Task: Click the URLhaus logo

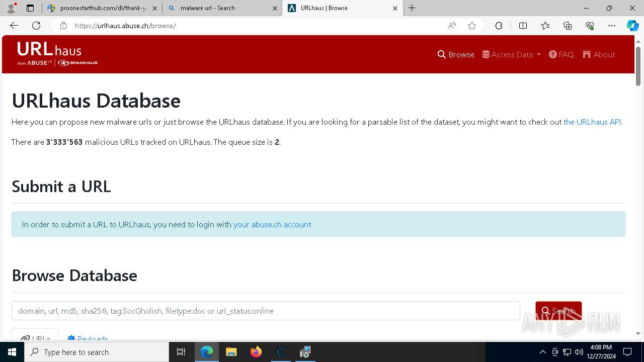Action: click(57, 54)
